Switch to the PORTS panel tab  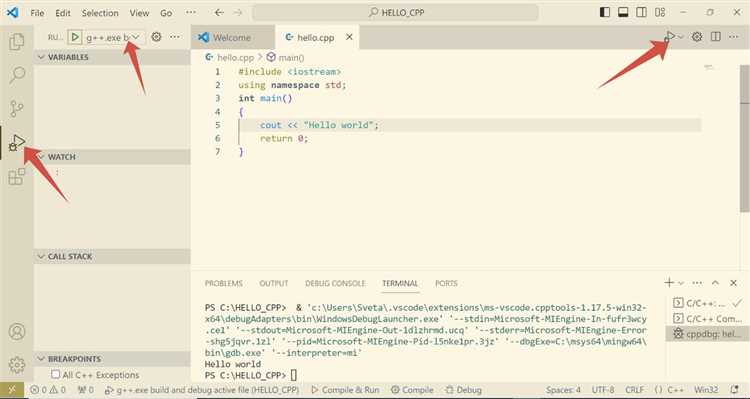coord(446,283)
